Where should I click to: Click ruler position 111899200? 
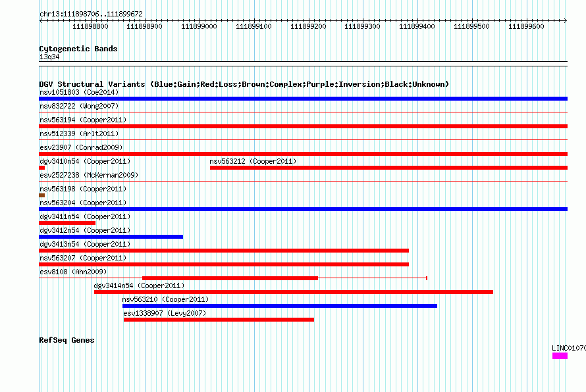pyautogui.click(x=308, y=26)
